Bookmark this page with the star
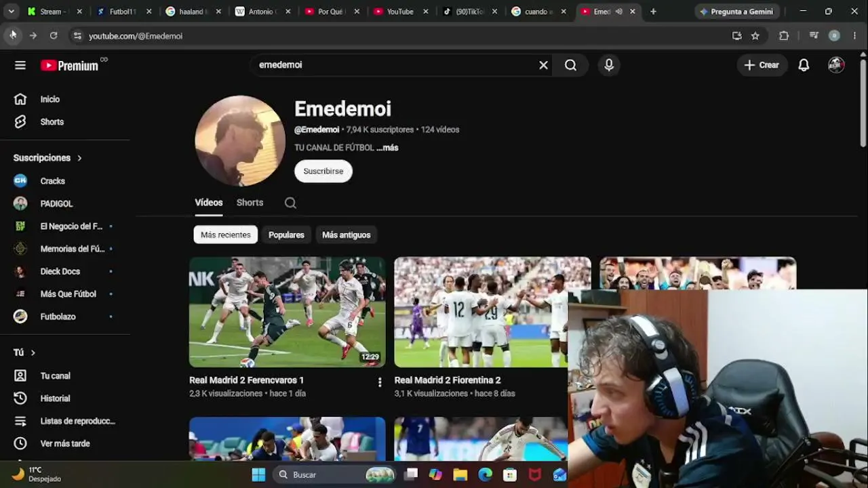The image size is (868, 488). [x=755, y=36]
